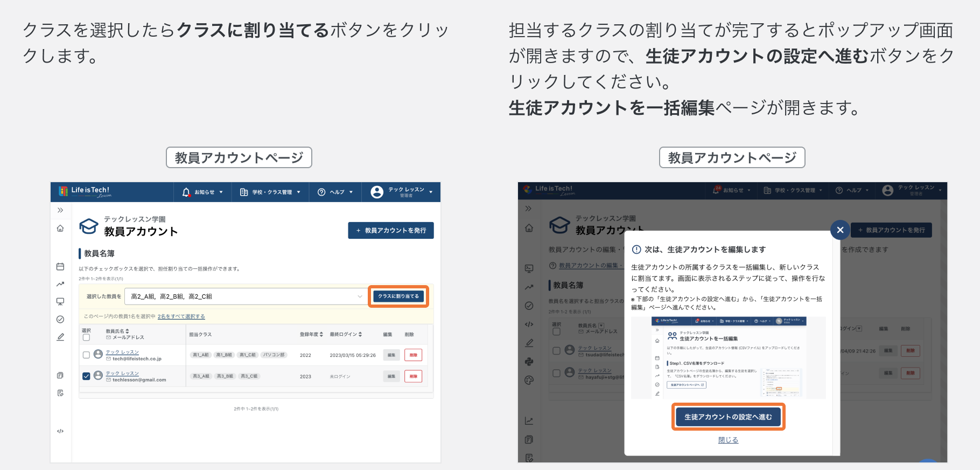This screenshot has width=980, height=470.
Task: Check the hayafuji+stg row checkbox
Action: 557,373
